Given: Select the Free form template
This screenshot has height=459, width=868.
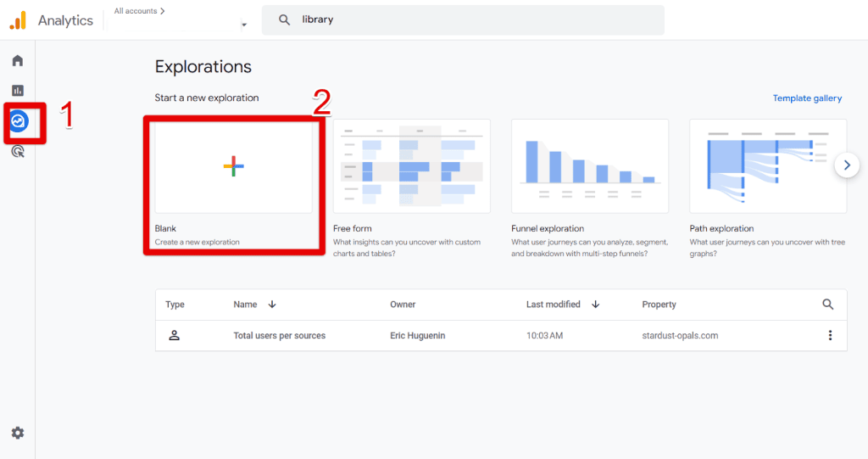Looking at the screenshot, I should coord(412,166).
